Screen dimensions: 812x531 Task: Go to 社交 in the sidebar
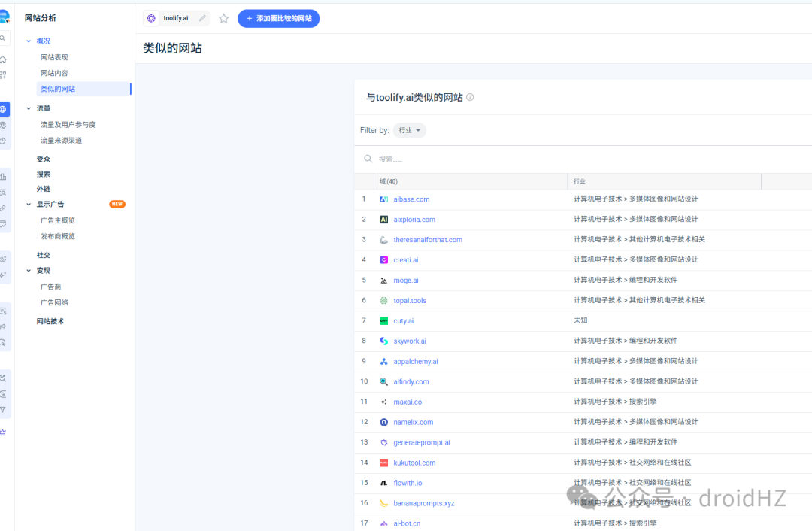click(x=44, y=255)
